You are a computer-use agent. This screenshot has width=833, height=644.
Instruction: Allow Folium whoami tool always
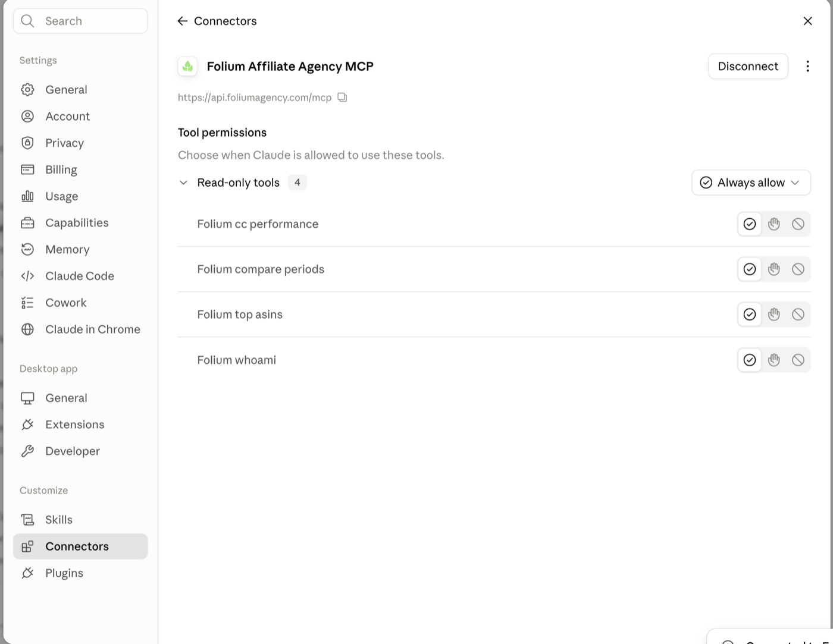tap(750, 360)
